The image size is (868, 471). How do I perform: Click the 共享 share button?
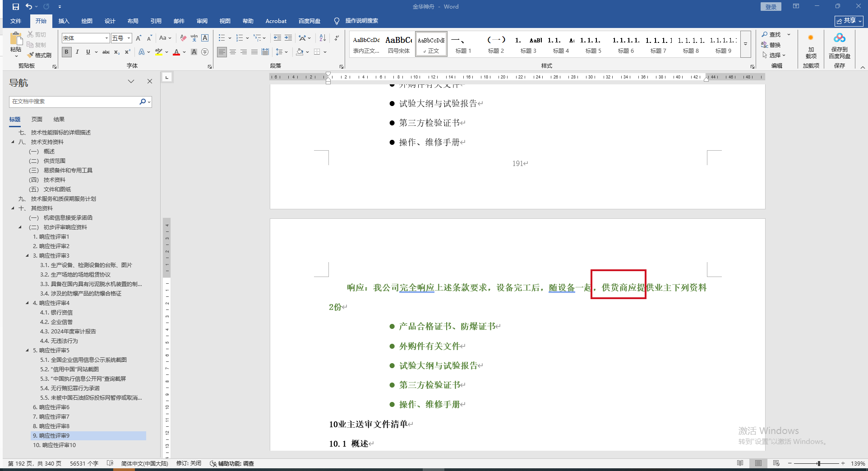pyautogui.click(x=849, y=21)
